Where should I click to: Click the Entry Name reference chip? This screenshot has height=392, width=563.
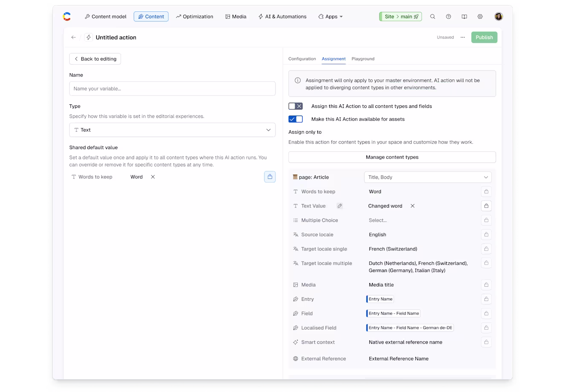(380, 299)
